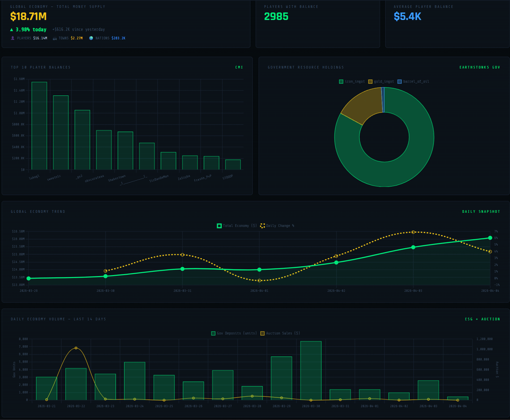Click the Auction Sales peak point on 2026-03-22
Viewport: 510px width, 420px height.
[76, 348]
